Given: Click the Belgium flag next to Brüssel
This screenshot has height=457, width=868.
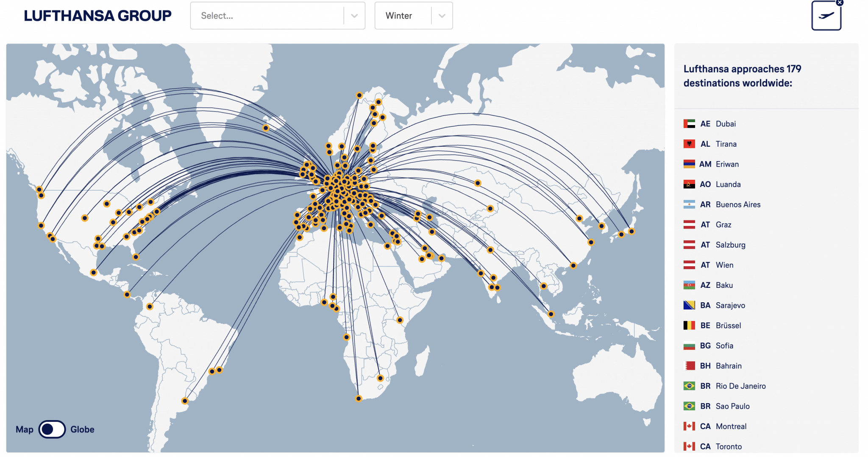Looking at the screenshot, I should (689, 326).
